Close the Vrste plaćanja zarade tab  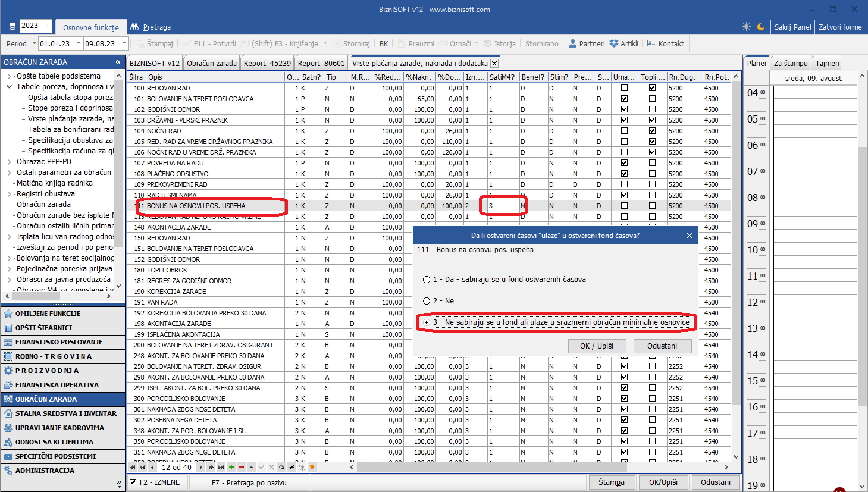(x=494, y=63)
